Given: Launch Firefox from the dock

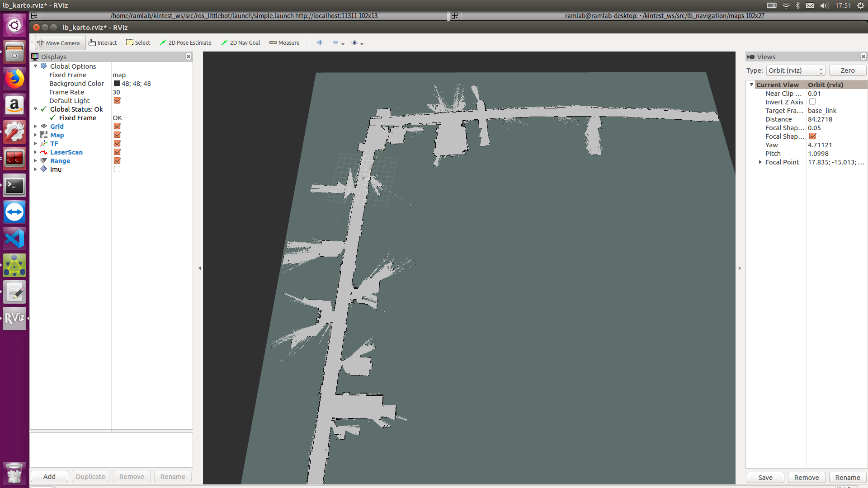Looking at the screenshot, I should 14,79.
